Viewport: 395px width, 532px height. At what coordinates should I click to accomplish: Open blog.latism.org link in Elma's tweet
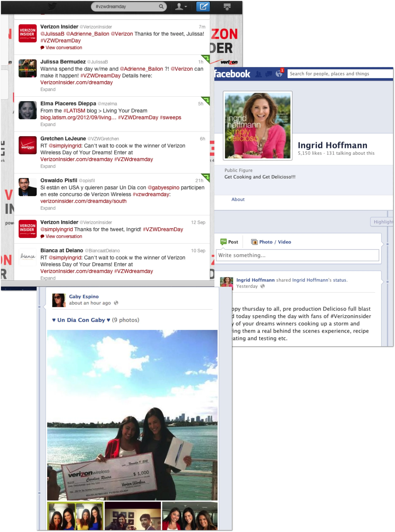pyautogui.click(x=78, y=118)
